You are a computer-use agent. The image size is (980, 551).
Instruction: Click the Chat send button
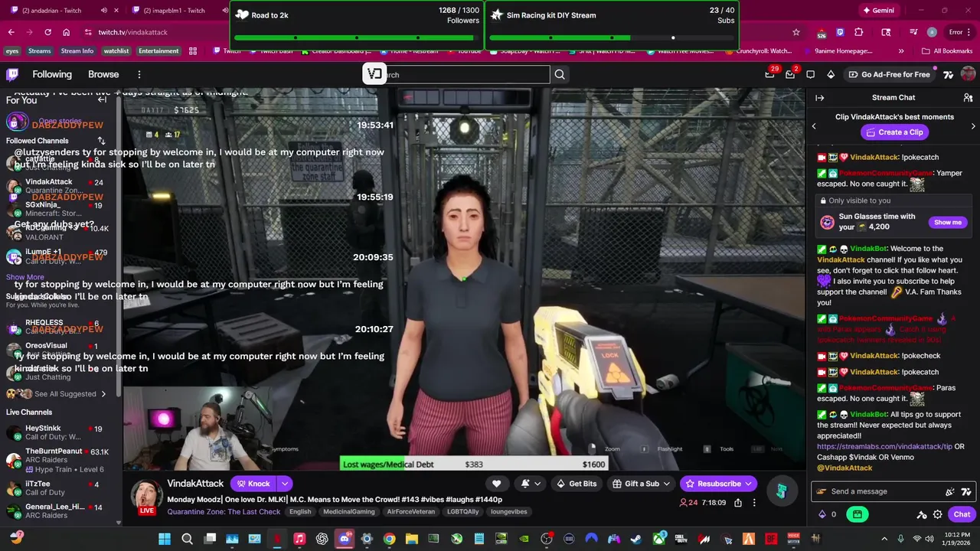point(962,514)
